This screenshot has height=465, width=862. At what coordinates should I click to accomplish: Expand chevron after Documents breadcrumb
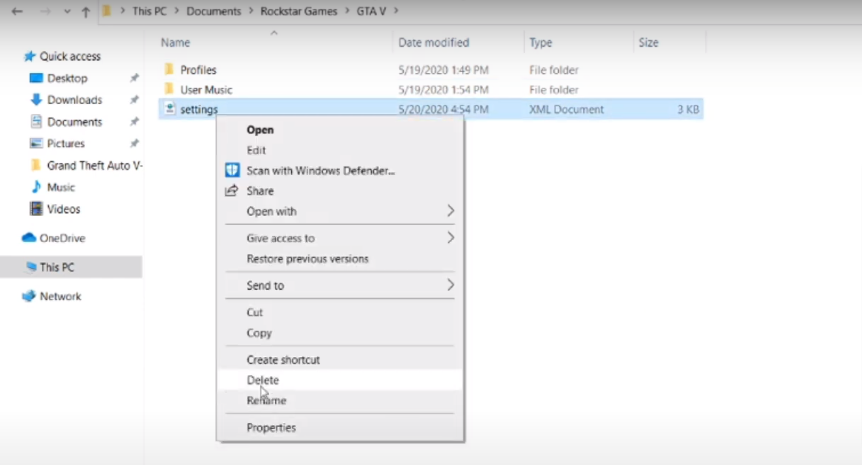[x=251, y=11]
